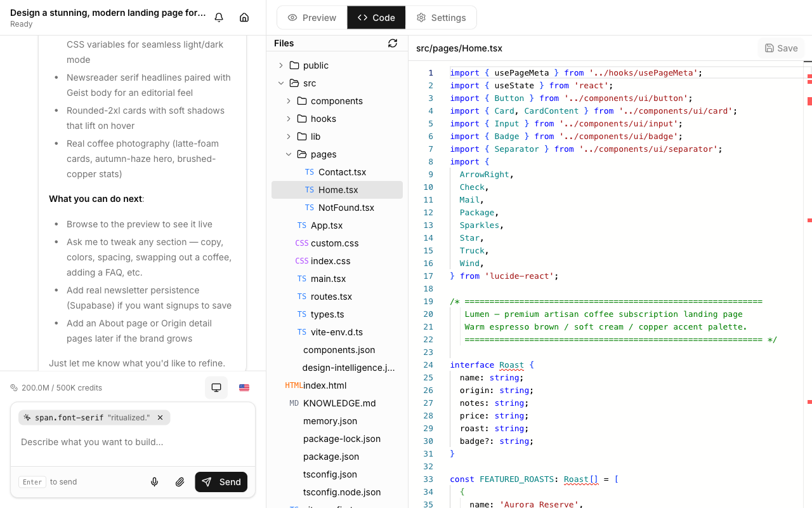This screenshot has width=812, height=508.
Task: Select the Code tab
Action: pyautogui.click(x=377, y=18)
